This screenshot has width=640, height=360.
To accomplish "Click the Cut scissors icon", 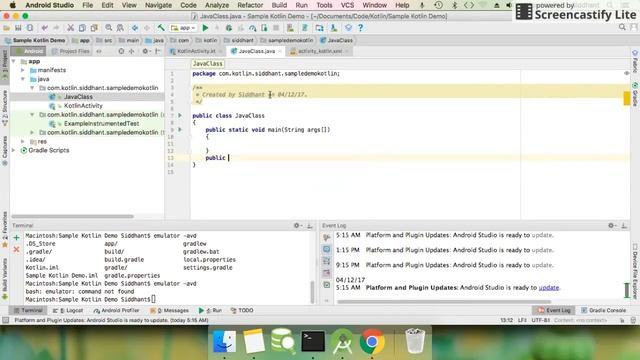I will [71, 28].
